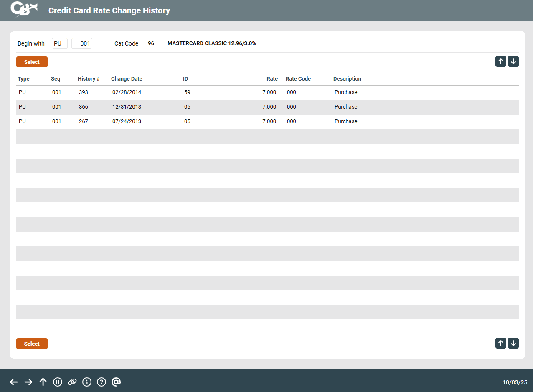The image size is (533, 392).
Task: Click the forward arrow in bottom toolbar
Action: click(x=28, y=382)
